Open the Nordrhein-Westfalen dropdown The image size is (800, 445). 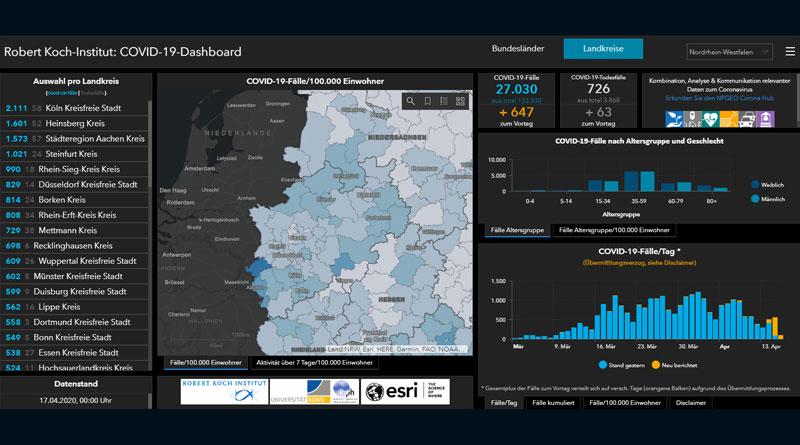click(730, 51)
